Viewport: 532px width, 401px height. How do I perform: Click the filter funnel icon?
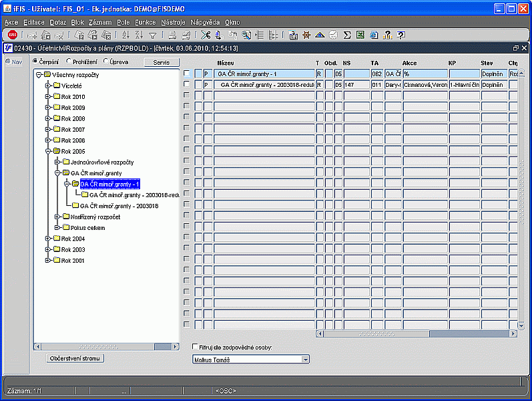click(152, 35)
